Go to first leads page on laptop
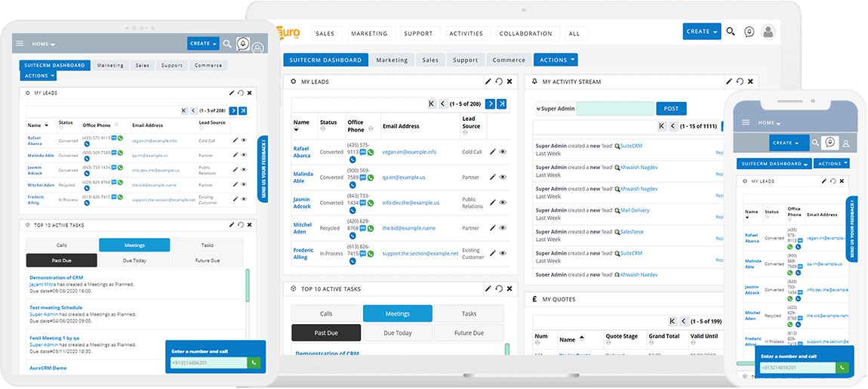The height and width of the screenshot is (389, 868). pos(432,103)
